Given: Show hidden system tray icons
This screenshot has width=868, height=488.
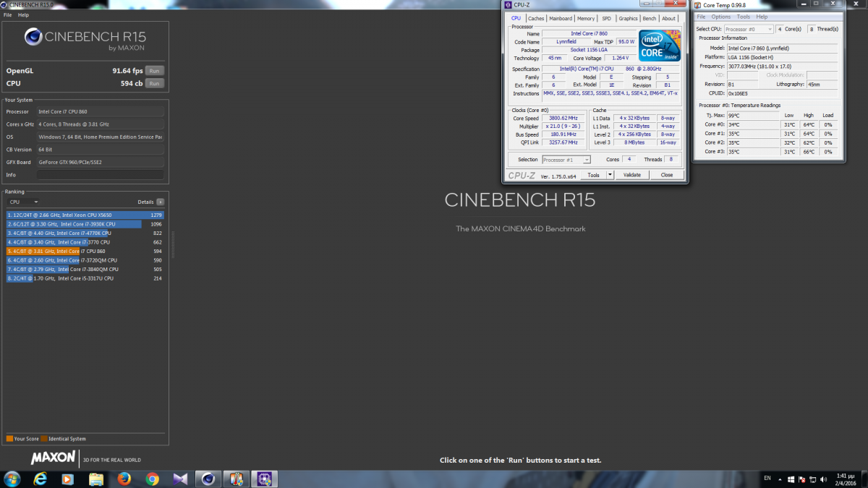Looking at the screenshot, I should coord(780,479).
